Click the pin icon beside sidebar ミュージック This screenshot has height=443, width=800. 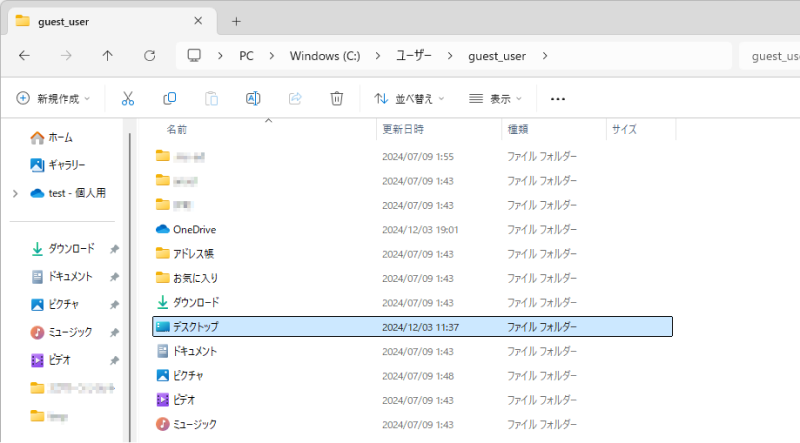click(x=114, y=333)
